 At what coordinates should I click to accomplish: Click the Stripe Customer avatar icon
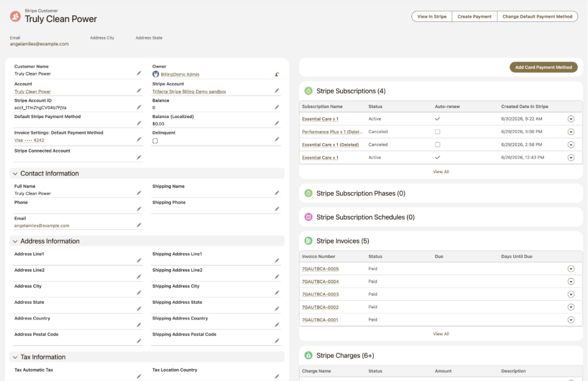(15, 16)
